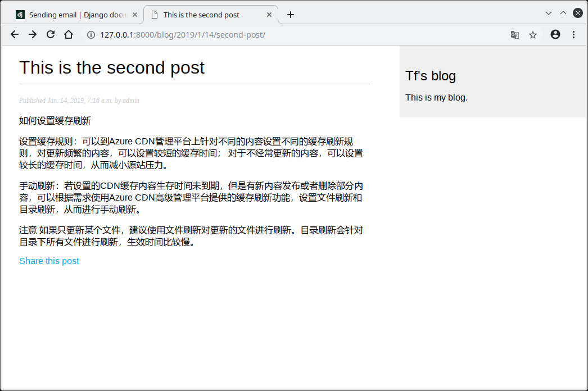This screenshot has width=588, height=391.
Task: Click the 'This is the second post' heading
Action: pyautogui.click(x=112, y=67)
